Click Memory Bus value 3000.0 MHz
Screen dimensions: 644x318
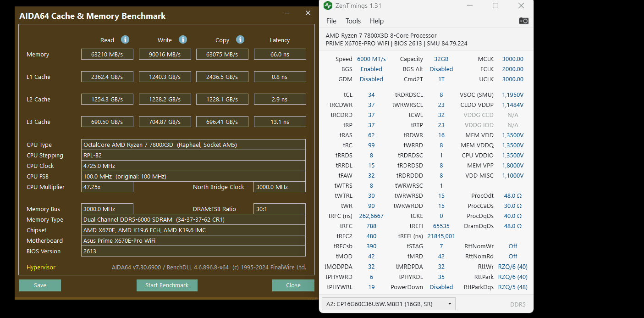tap(107, 209)
